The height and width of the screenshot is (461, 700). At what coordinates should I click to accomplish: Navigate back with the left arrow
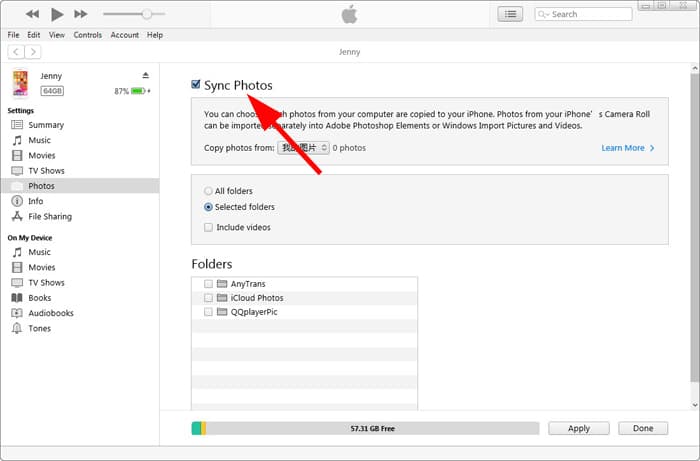(x=16, y=52)
